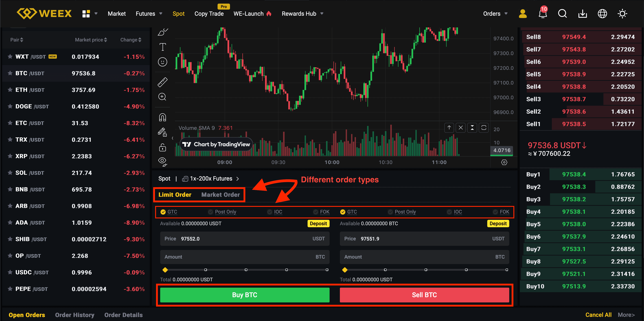Choose FOK on the buy side
Viewport: 644px width, 321px height.
(x=321, y=212)
